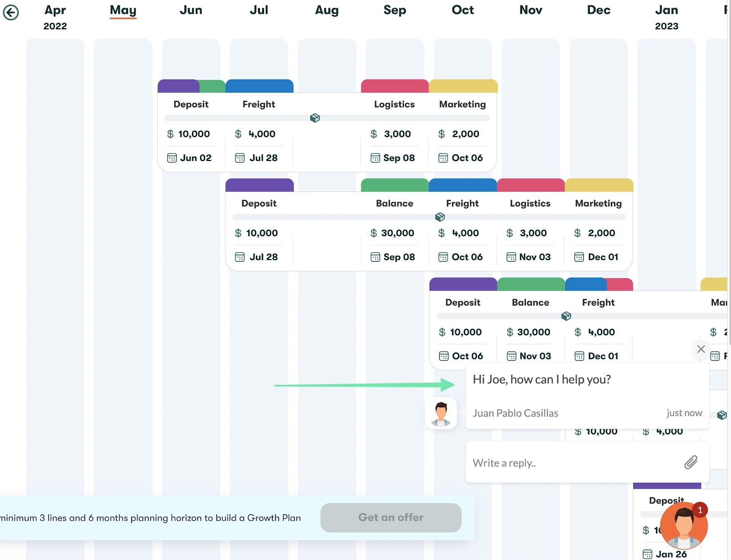Click the calendar icon next to Dec 01 Marketing
The height and width of the screenshot is (560, 731).
(x=580, y=257)
